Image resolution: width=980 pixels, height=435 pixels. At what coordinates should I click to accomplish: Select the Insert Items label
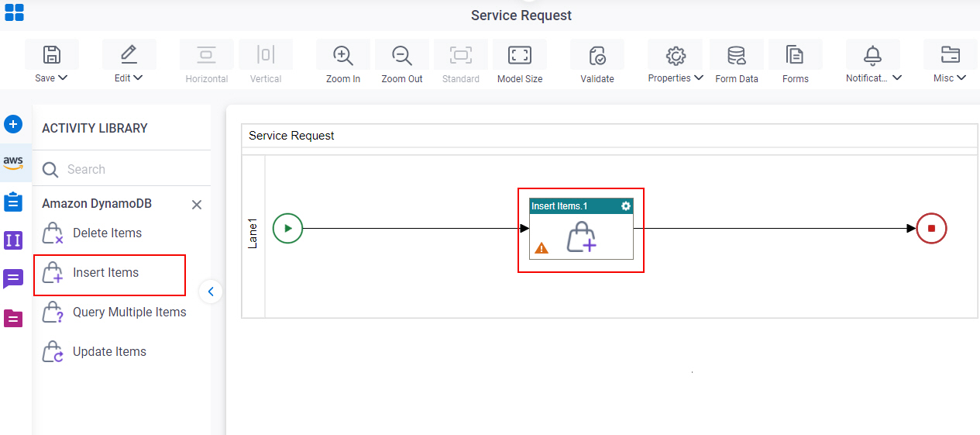(x=105, y=272)
